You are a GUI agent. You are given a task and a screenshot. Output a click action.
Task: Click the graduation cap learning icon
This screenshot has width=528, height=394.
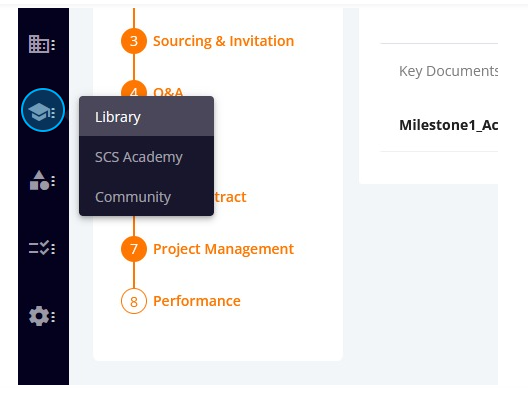(x=42, y=110)
